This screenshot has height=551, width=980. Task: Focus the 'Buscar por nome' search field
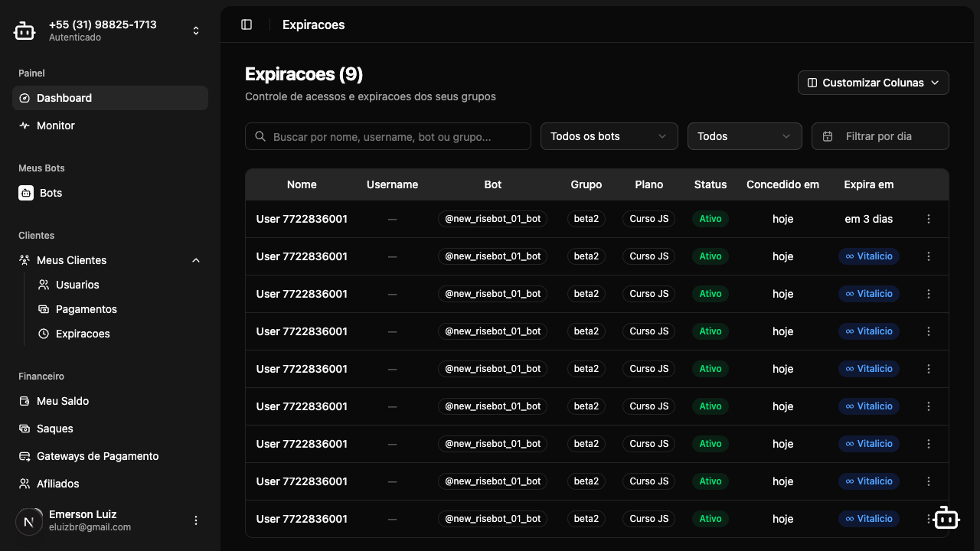(x=388, y=136)
